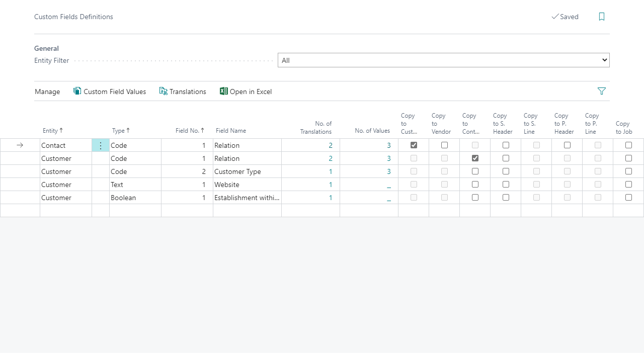The width and height of the screenshot is (644, 362).
Task: Click the Custom Field Values icon
Action: pos(77,91)
